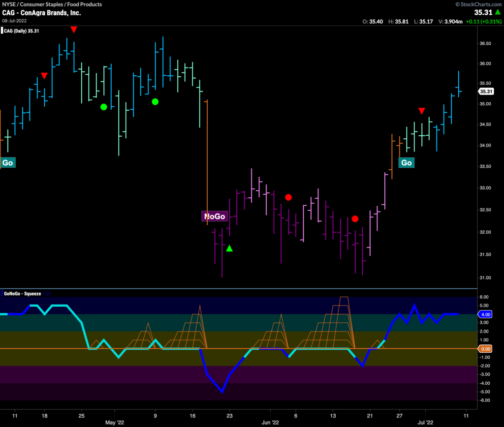Viewport: 504px width, 427px height.
Task: Select the green circle marker below late April bars
Action: pos(103,107)
